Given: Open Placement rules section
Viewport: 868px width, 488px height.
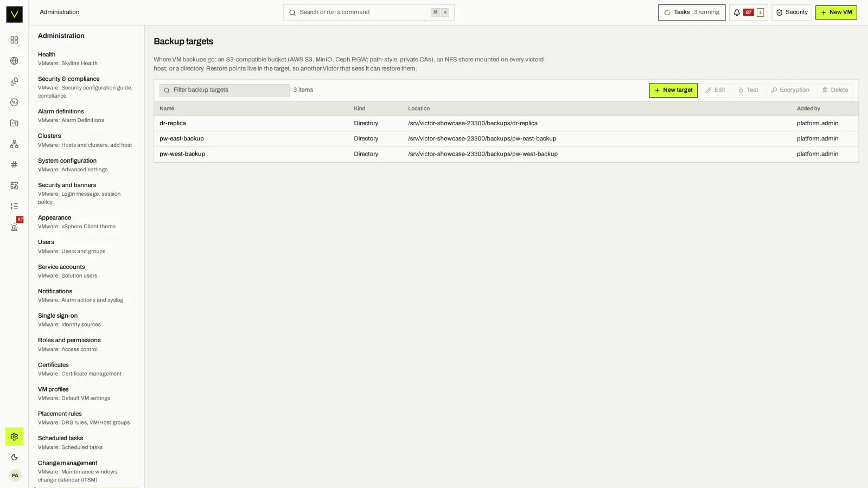Looking at the screenshot, I should [x=86, y=418].
